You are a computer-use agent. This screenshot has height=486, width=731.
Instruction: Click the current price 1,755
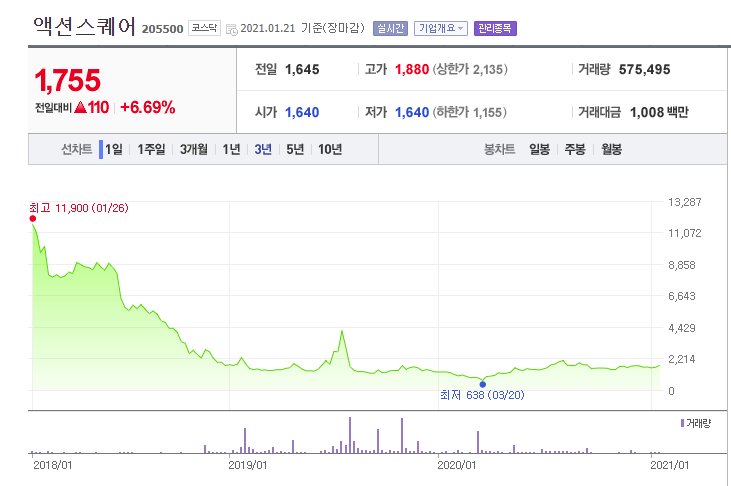click(68, 80)
